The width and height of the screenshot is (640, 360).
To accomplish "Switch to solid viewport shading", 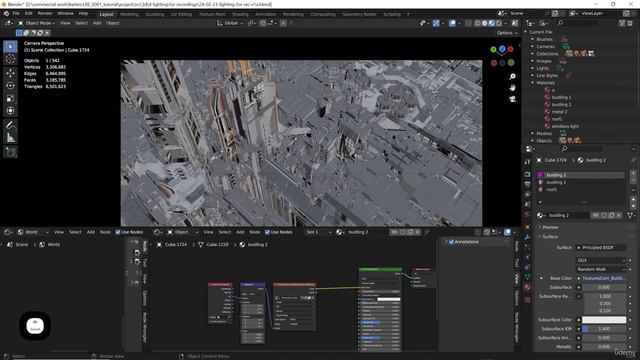I will (x=484, y=23).
